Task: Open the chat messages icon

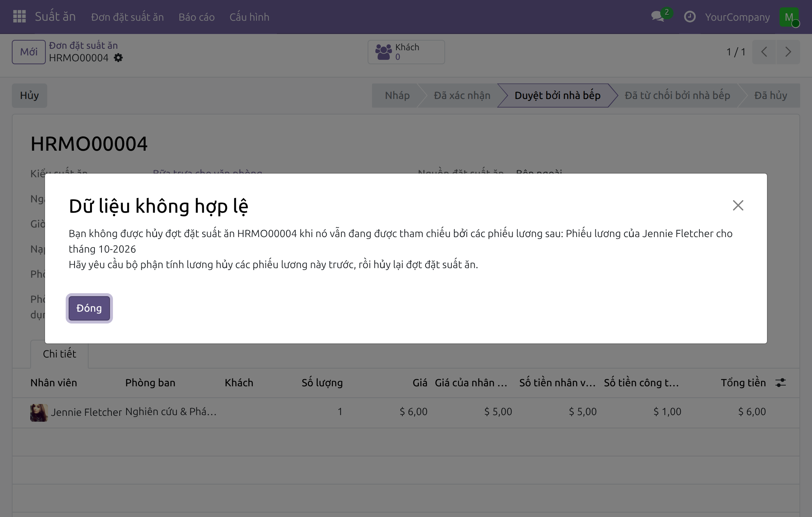Action: click(x=658, y=17)
